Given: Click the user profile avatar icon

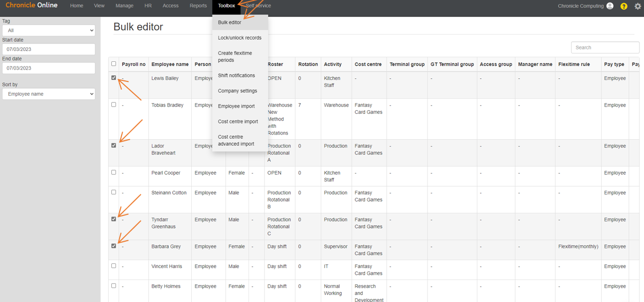Looking at the screenshot, I should [x=610, y=6].
